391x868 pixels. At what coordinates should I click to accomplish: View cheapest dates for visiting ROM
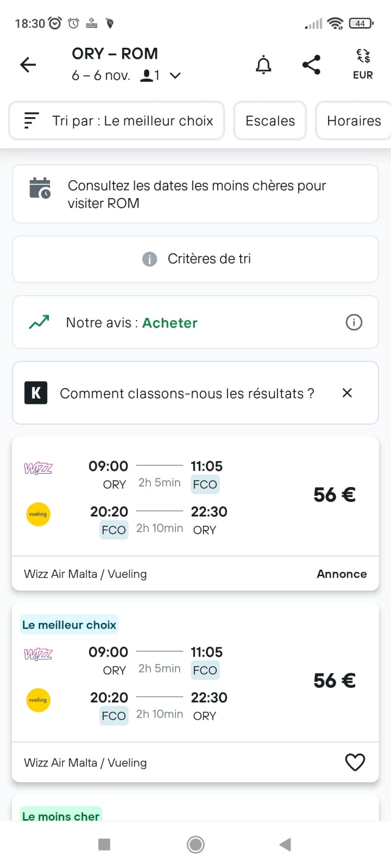(x=197, y=194)
